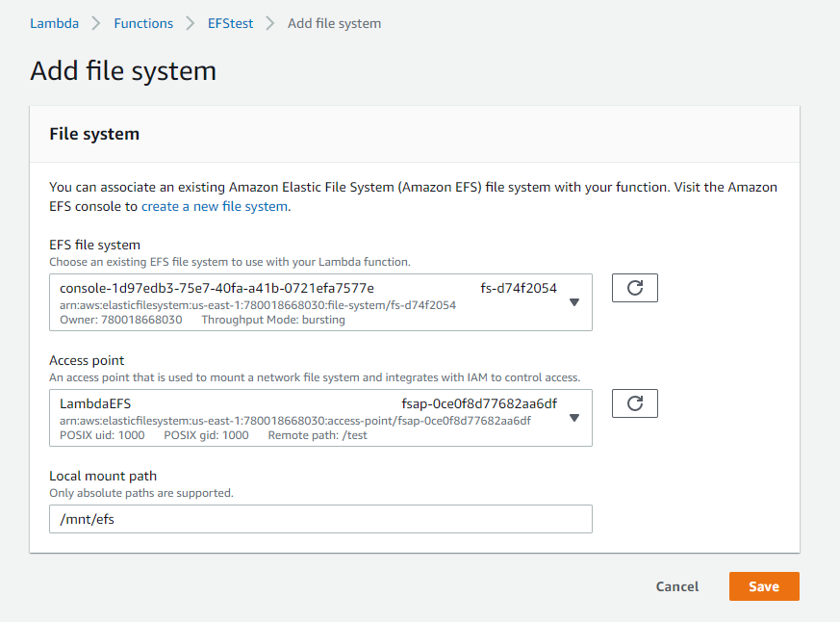Save the file system configuration
The height and width of the screenshot is (622, 840).
(x=763, y=586)
